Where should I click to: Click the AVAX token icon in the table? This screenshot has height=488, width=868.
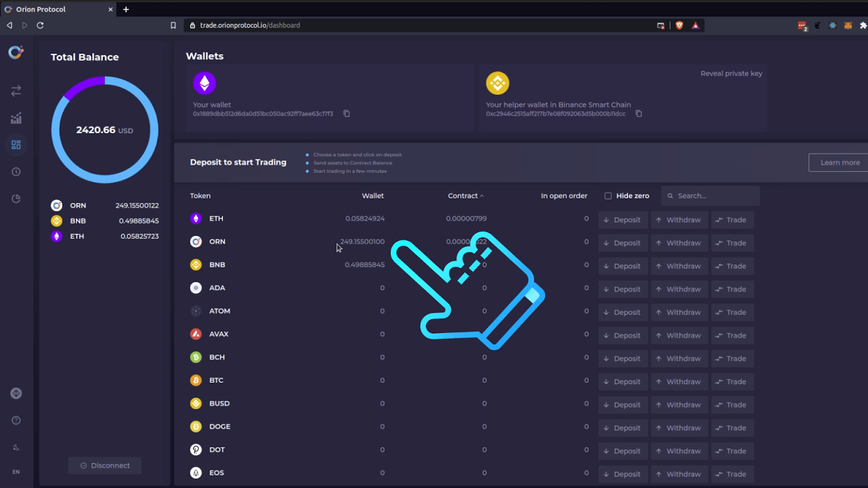pos(196,334)
